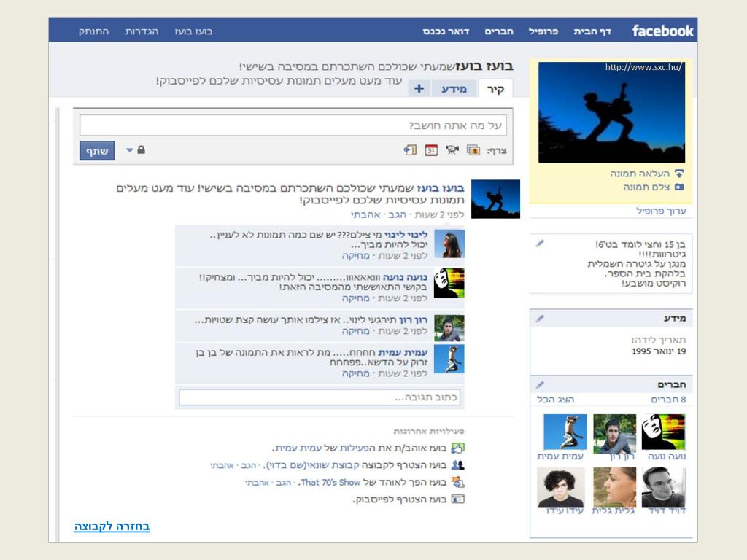Click post author avatar next to status
The height and width of the screenshot is (560, 747).
pos(495,199)
